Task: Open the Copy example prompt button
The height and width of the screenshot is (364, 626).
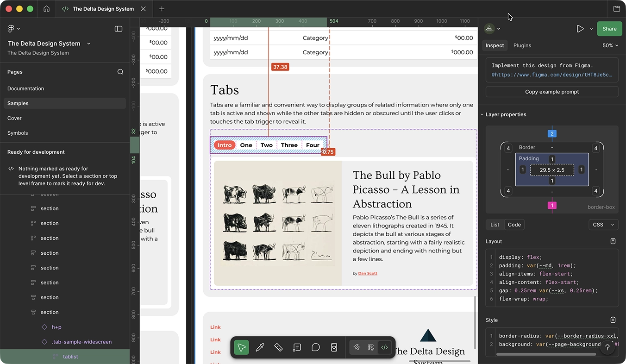Action: [551, 92]
